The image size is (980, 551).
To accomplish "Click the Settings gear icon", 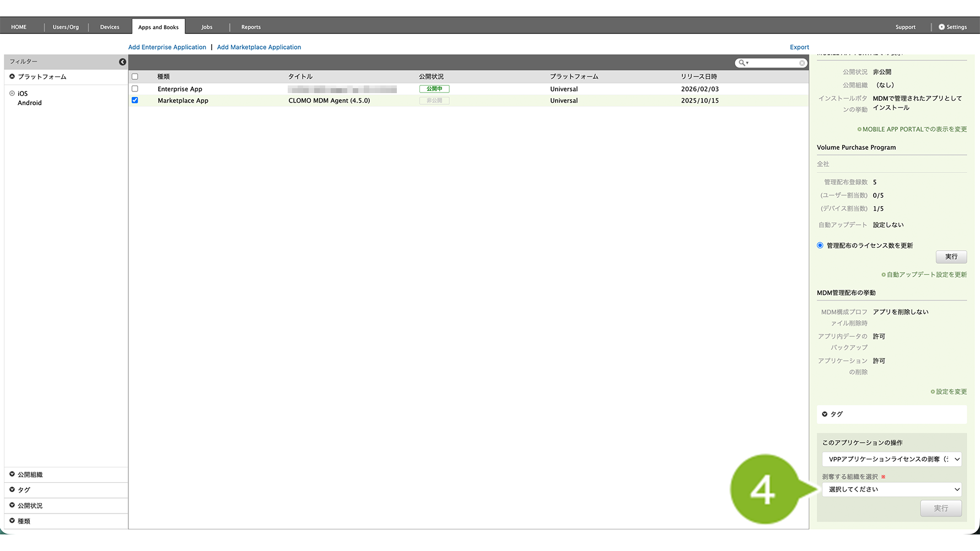I will pyautogui.click(x=941, y=27).
